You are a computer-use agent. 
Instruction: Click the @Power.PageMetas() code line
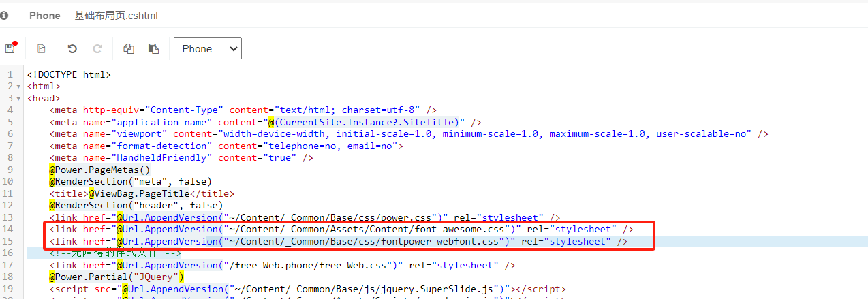[x=99, y=170]
